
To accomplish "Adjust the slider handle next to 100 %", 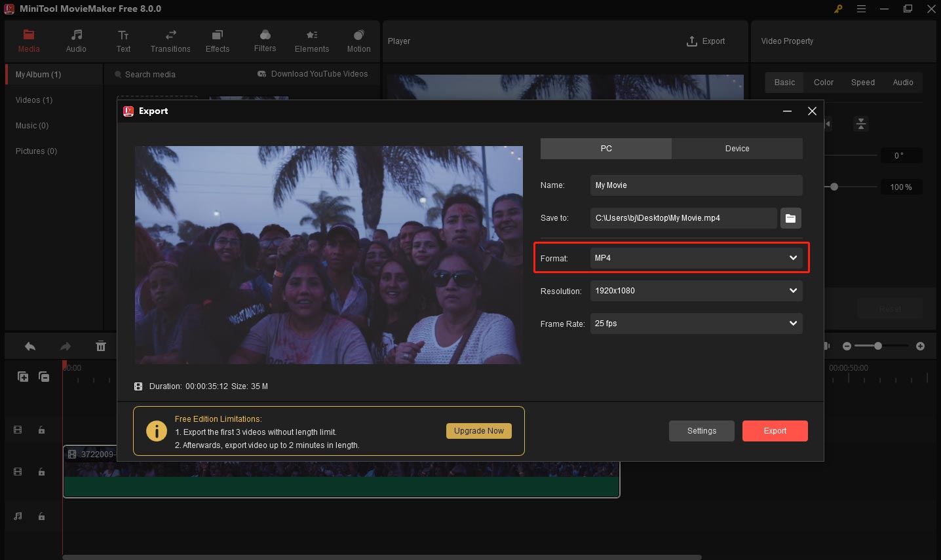I will [x=834, y=187].
